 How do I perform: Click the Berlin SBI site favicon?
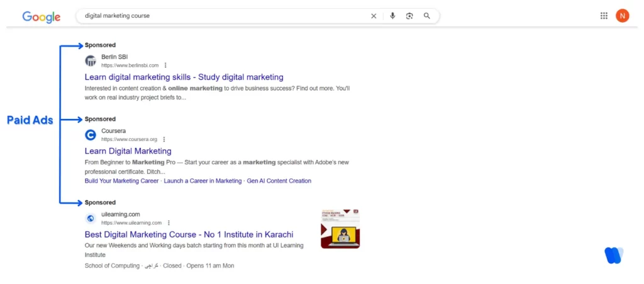[91, 61]
